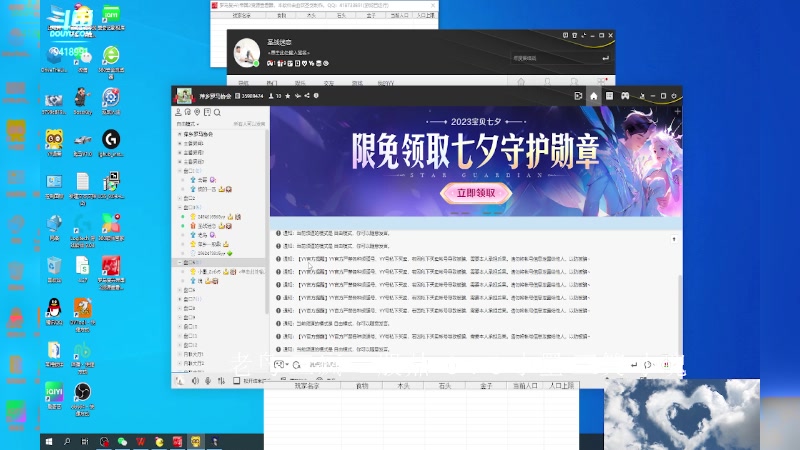Screen dimensions: 800x450
Task: Click the user list icon above channel tree
Action: point(178,112)
